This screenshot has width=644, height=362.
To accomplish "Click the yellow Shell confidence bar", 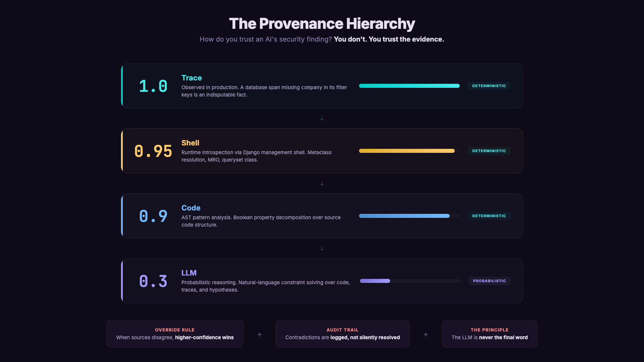I will pyautogui.click(x=407, y=151).
